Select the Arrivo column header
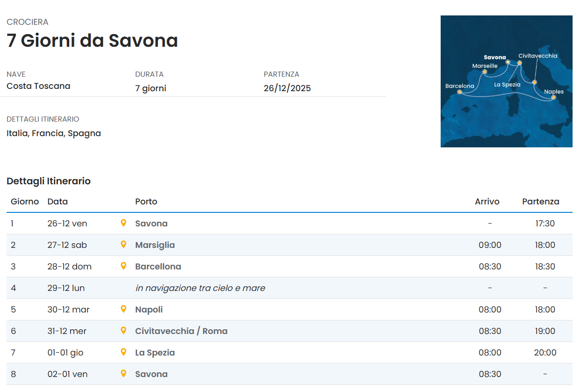This screenshot has width=581, height=392. [x=487, y=202]
